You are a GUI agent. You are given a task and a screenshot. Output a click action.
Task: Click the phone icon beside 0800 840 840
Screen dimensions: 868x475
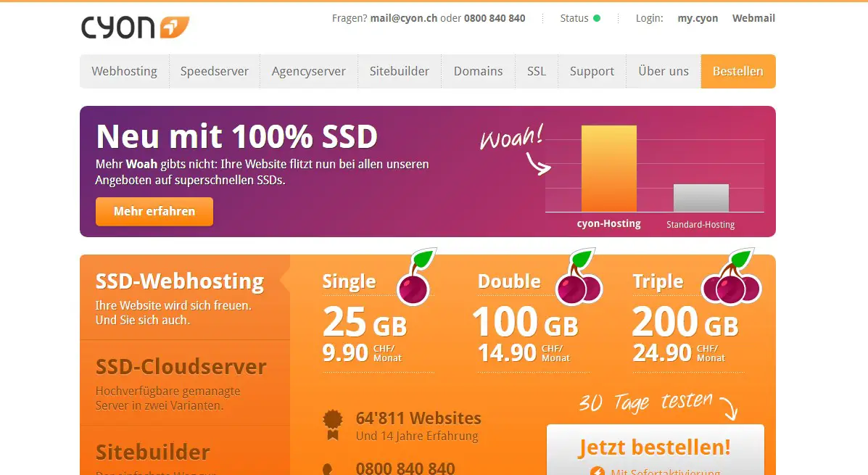328,469
